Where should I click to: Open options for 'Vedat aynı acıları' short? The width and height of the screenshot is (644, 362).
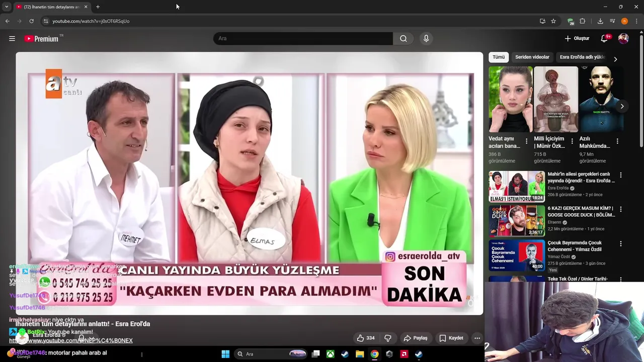(x=526, y=142)
